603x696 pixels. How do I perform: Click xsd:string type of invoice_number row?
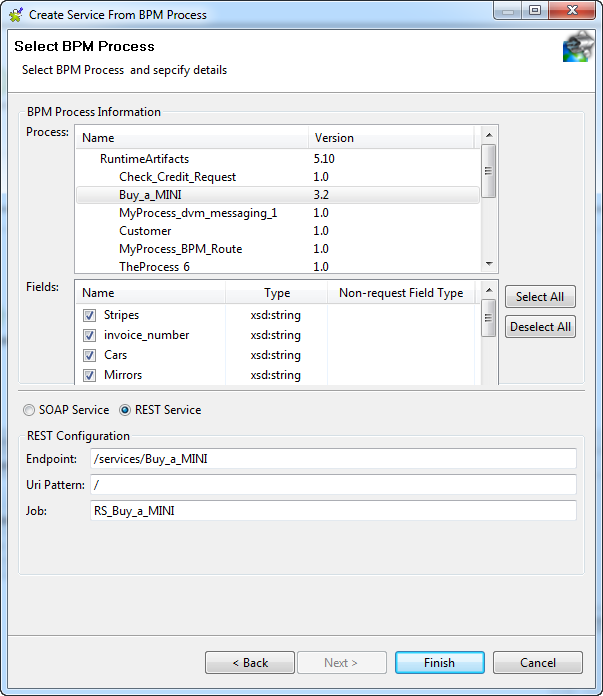[x=276, y=335]
